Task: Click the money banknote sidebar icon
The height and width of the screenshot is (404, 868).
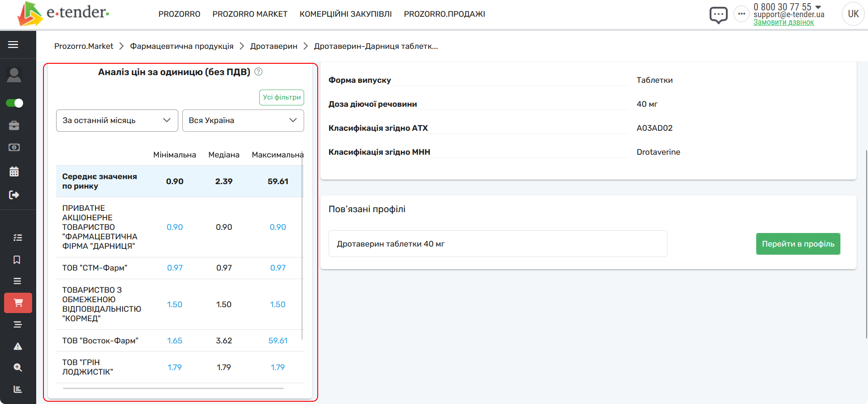Action: click(14, 147)
